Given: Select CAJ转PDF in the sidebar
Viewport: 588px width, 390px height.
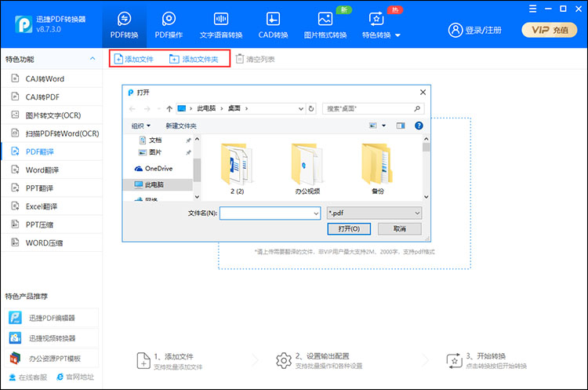Looking at the screenshot, I should 52,97.
